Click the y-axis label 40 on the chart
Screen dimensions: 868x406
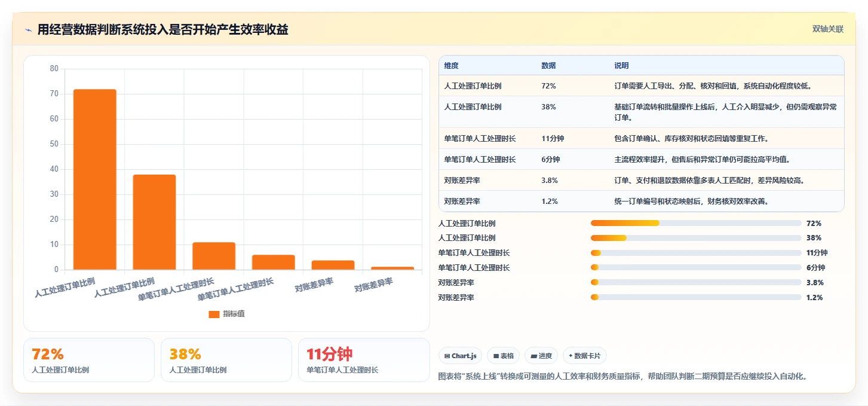coord(54,169)
